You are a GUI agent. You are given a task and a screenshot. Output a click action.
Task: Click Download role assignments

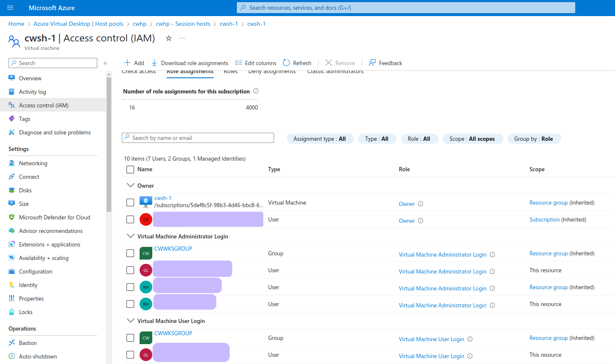[x=189, y=63]
